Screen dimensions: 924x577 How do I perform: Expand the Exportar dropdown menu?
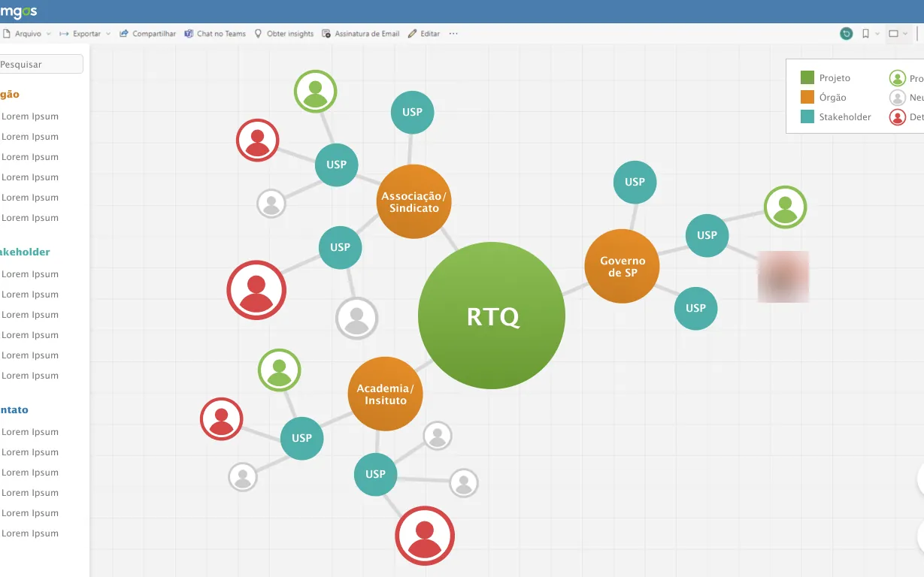(x=108, y=34)
